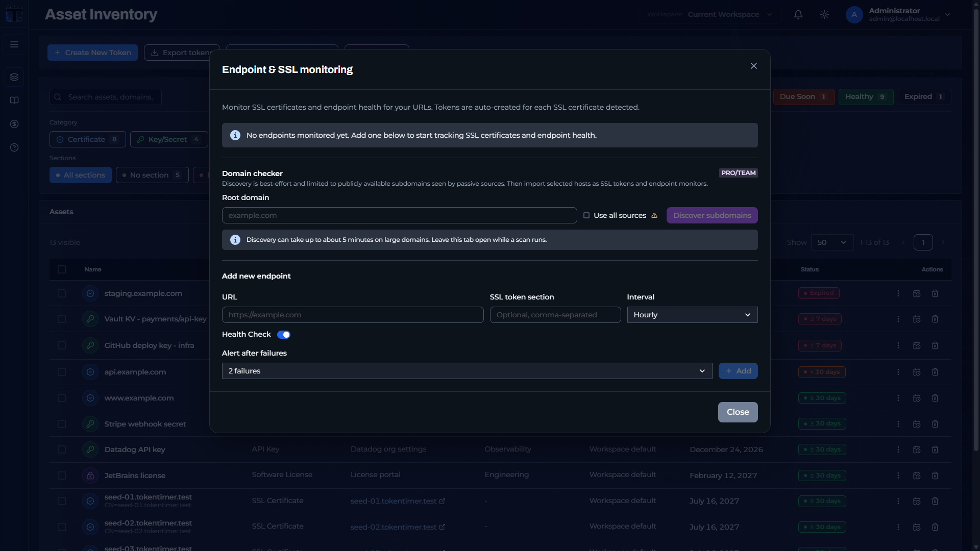The height and width of the screenshot is (551, 980).
Task: Filter assets by Healthy status
Action: [x=866, y=97]
